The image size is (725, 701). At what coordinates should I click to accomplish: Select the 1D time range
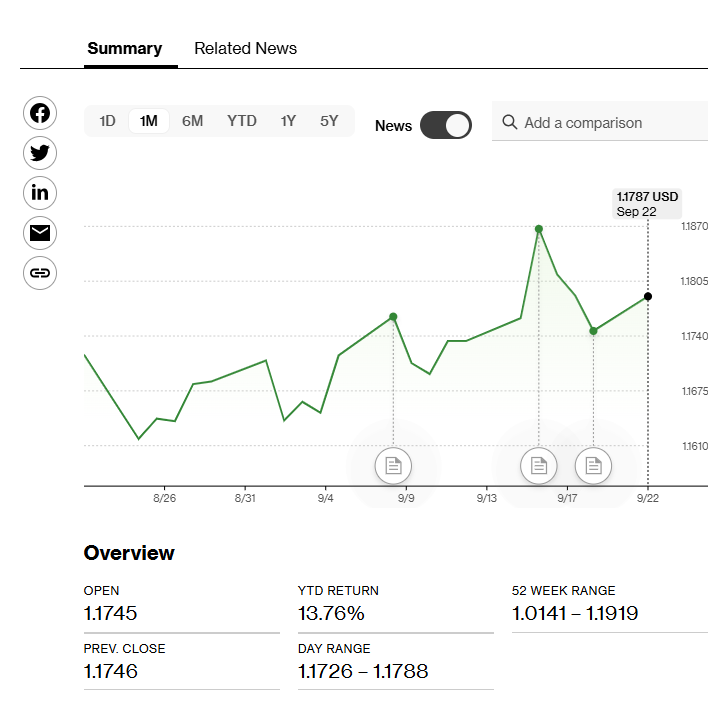107,121
